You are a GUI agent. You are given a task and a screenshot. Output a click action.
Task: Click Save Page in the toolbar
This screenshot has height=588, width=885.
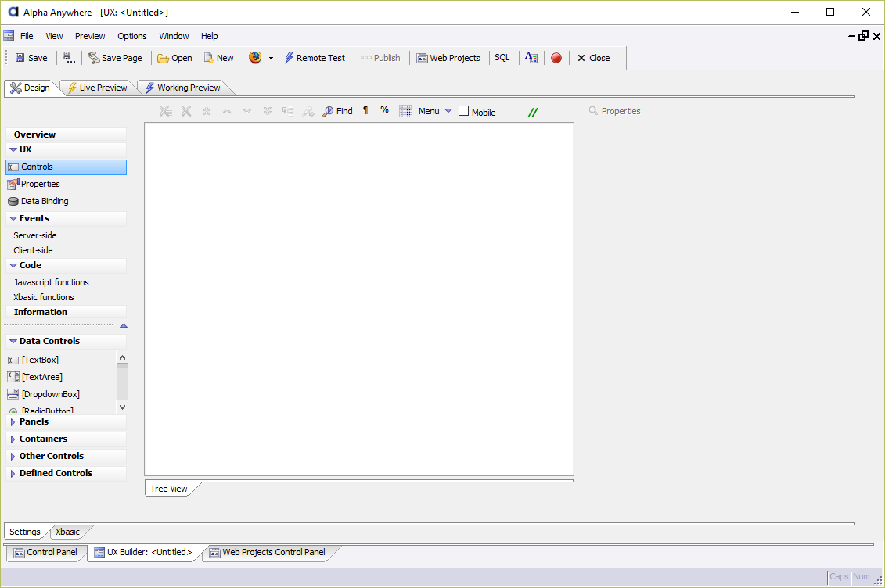click(115, 58)
